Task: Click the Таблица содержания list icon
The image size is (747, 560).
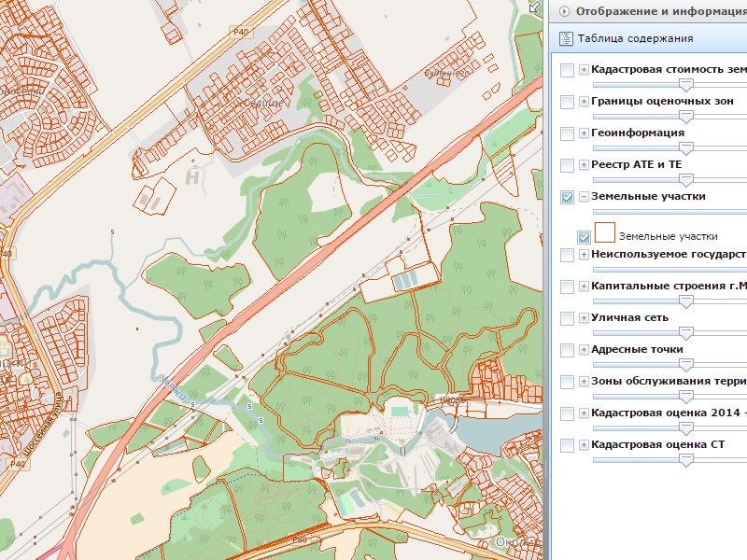Action: tap(566, 38)
